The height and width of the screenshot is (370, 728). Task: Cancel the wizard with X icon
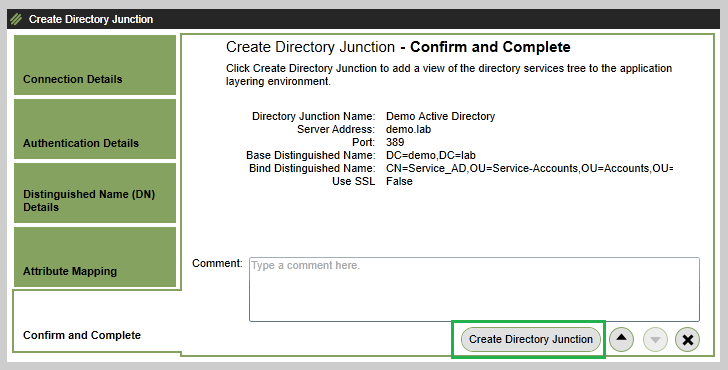(688, 339)
